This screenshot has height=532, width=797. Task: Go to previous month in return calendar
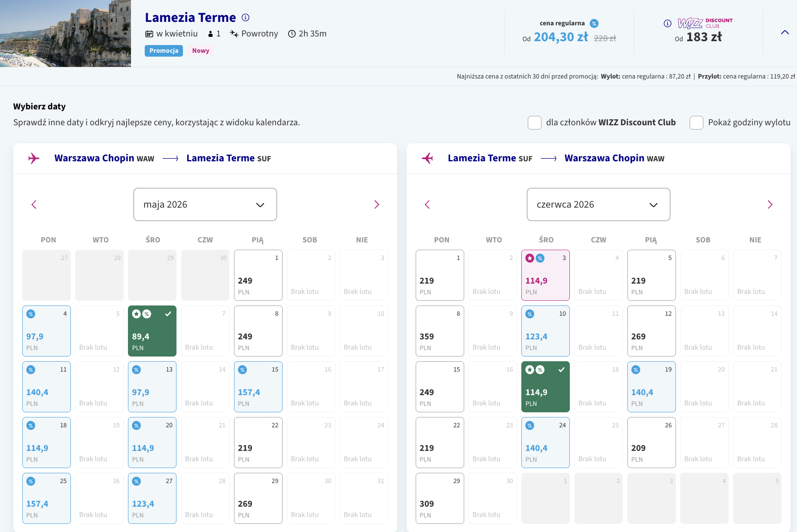pyautogui.click(x=427, y=205)
